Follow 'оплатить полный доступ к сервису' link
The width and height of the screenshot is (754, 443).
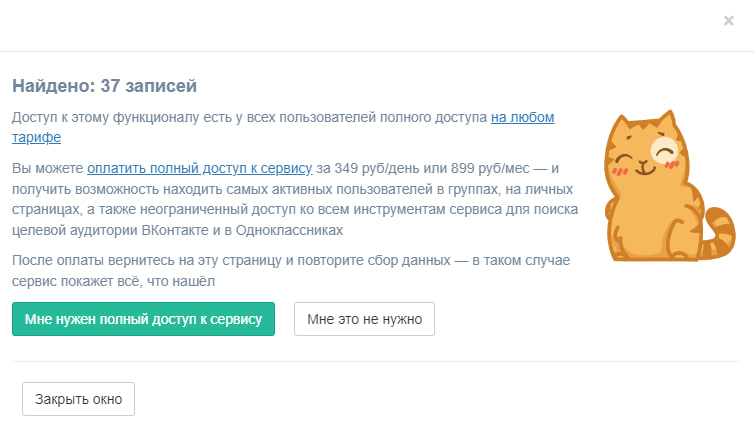coord(200,167)
